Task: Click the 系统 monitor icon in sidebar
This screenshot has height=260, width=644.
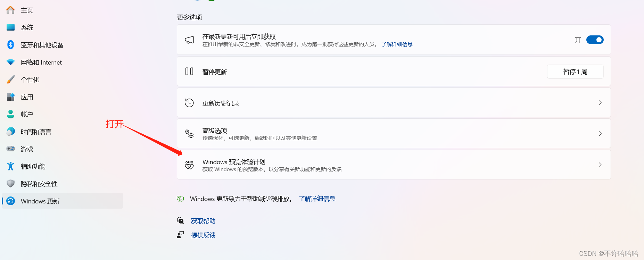Action: coord(10,27)
